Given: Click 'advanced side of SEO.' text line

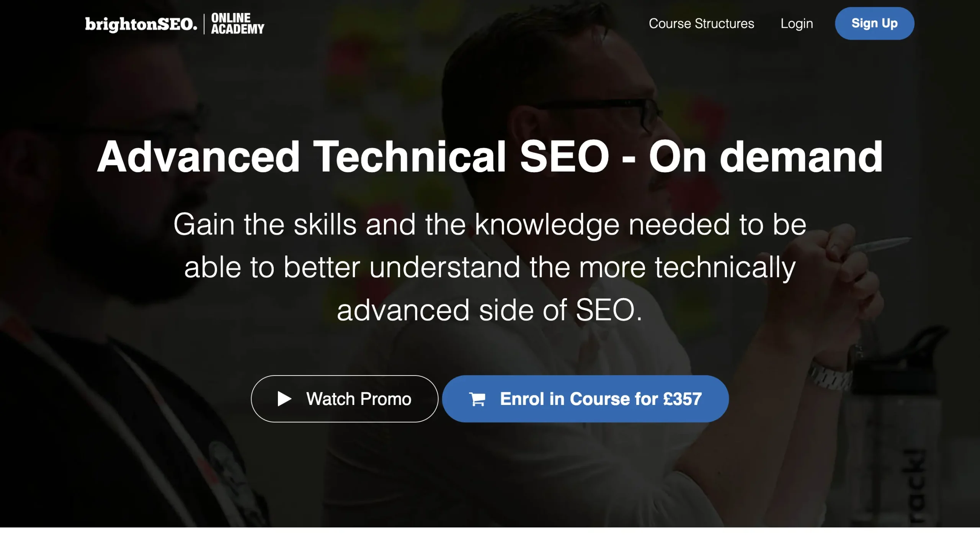Looking at the screenshot, I should click(489, 310).
